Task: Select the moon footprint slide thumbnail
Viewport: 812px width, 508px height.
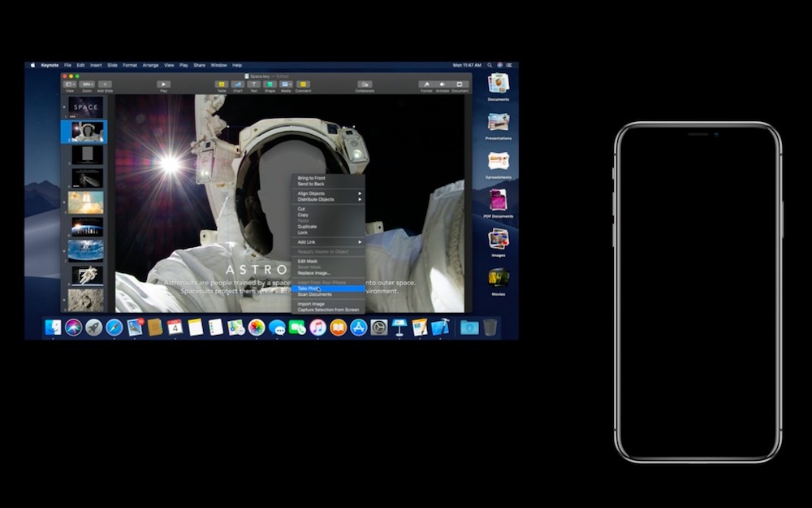Action: pos(85,300)
